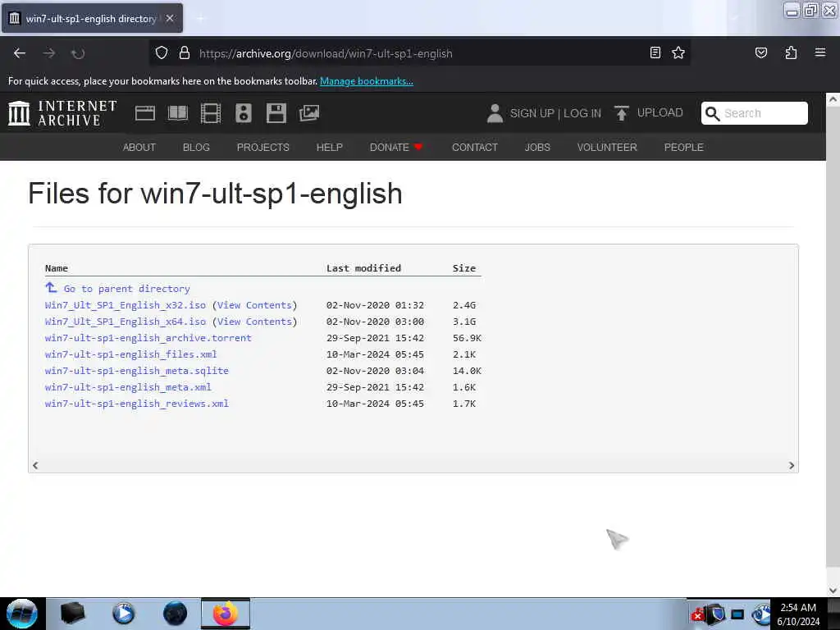Open the extensions puzzle icon
This screenshot has height=630, width=840.
coord(791,52)
